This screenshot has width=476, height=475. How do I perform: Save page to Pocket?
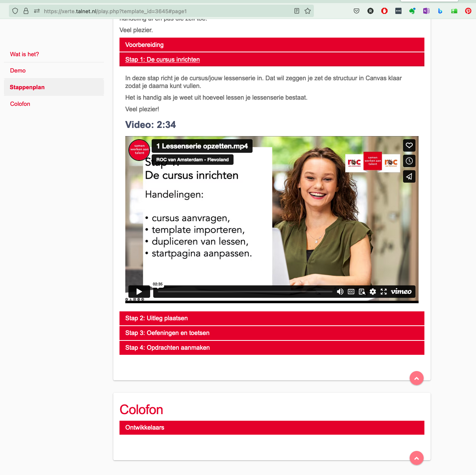click(357, 11)
